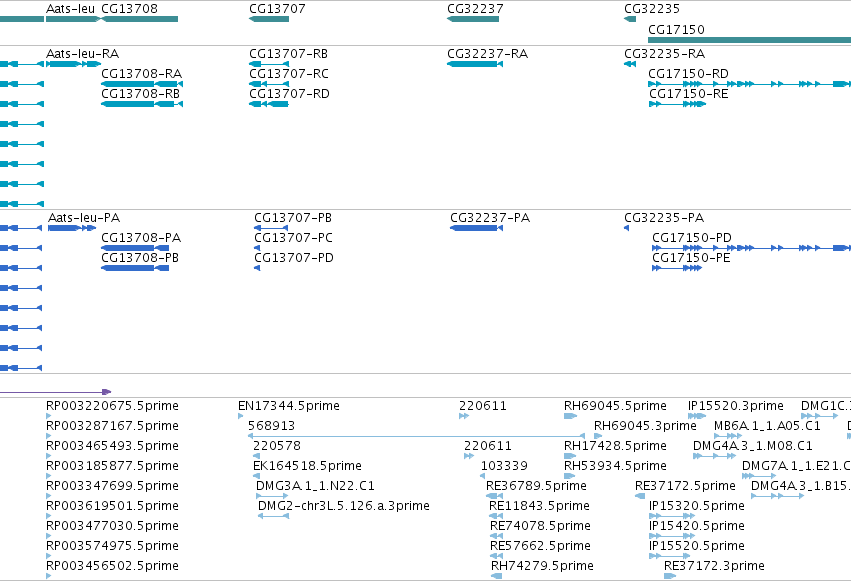Select transcript CG13708-RA
This screenshot has height=581, width=851.
click(x=142, y=84)
